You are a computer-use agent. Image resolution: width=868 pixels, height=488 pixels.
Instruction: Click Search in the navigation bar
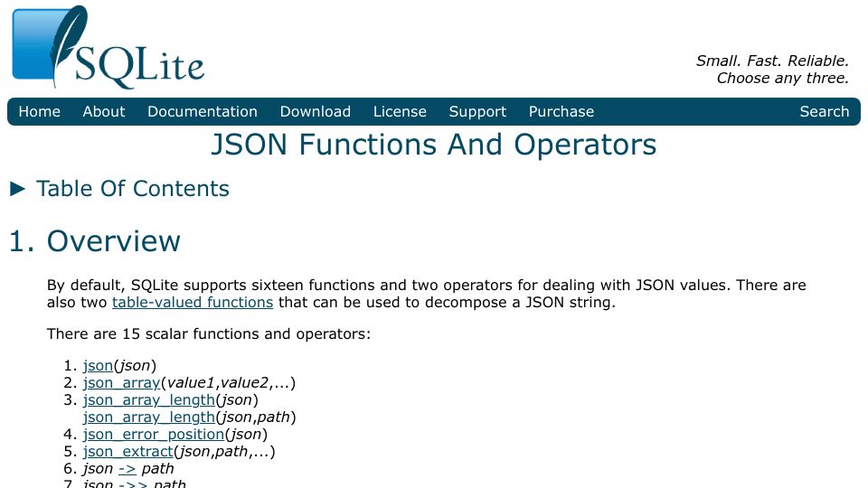click(825, 112)
